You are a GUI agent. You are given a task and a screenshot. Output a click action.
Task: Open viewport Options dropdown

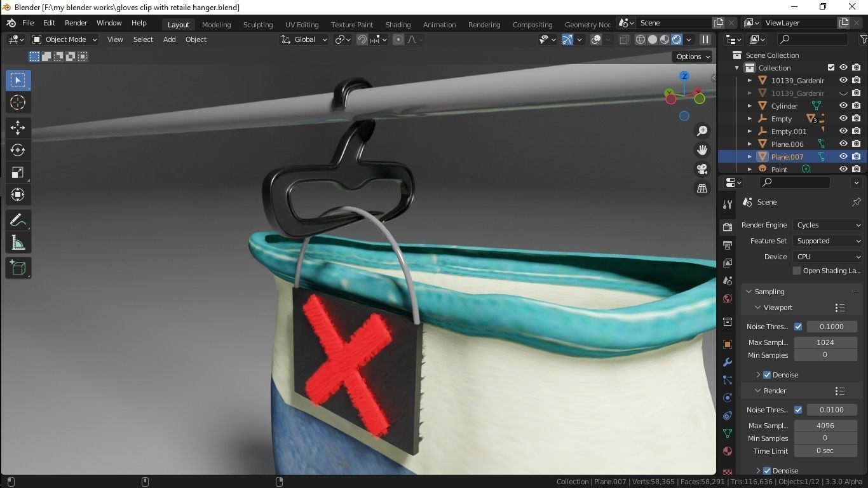coord(693,57)
